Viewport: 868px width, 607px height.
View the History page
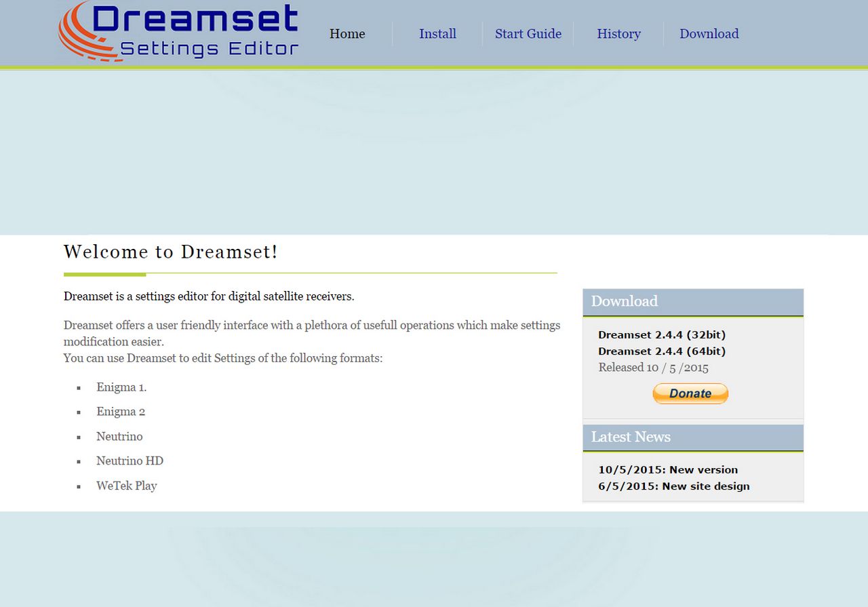(618, 34)
